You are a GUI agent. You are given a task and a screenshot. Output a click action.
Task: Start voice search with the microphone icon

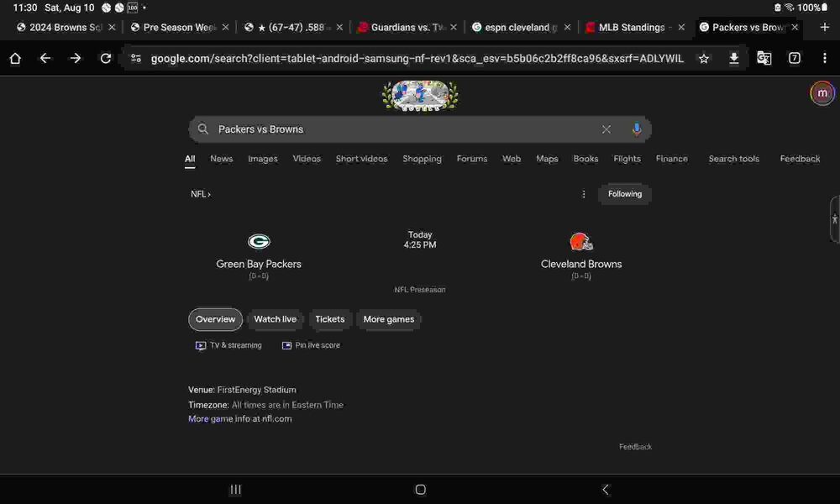637,129
